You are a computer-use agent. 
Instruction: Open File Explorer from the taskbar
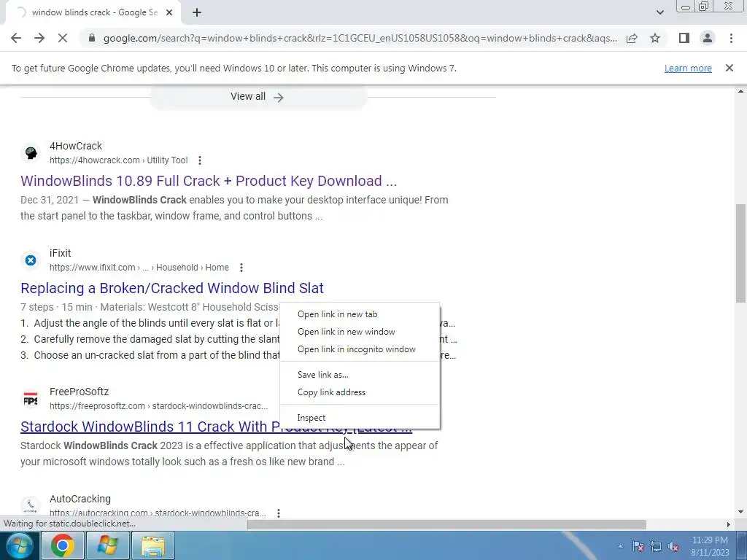point(152,545)
